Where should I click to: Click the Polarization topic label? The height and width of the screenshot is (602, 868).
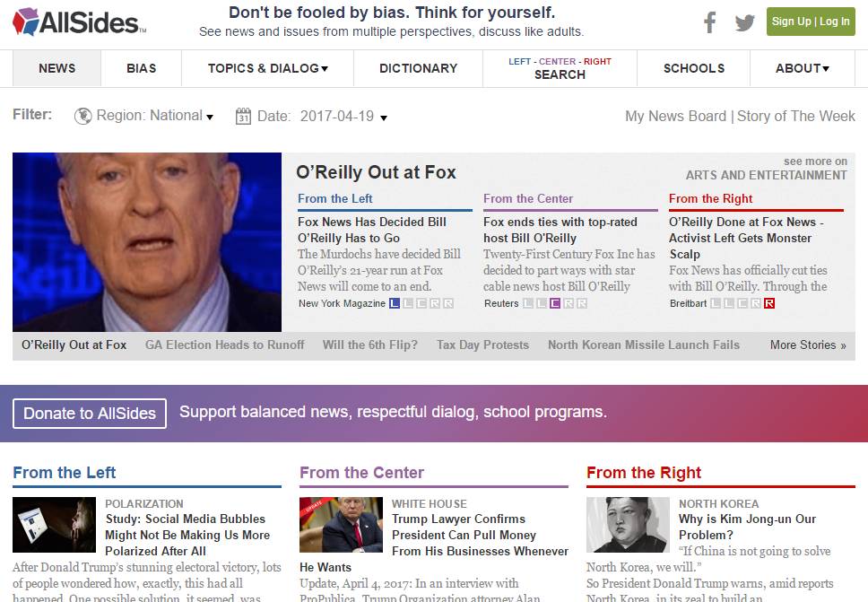(x=144, y=504)
